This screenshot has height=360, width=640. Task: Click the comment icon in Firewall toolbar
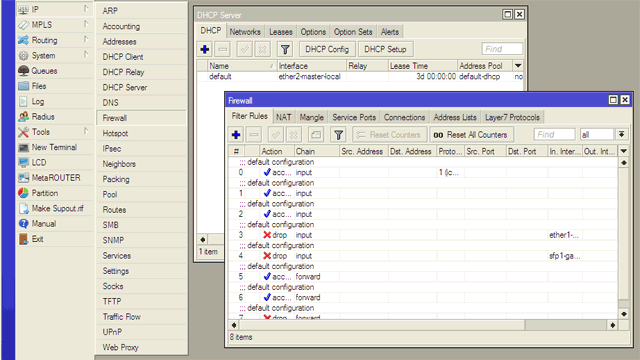(316, 135)
